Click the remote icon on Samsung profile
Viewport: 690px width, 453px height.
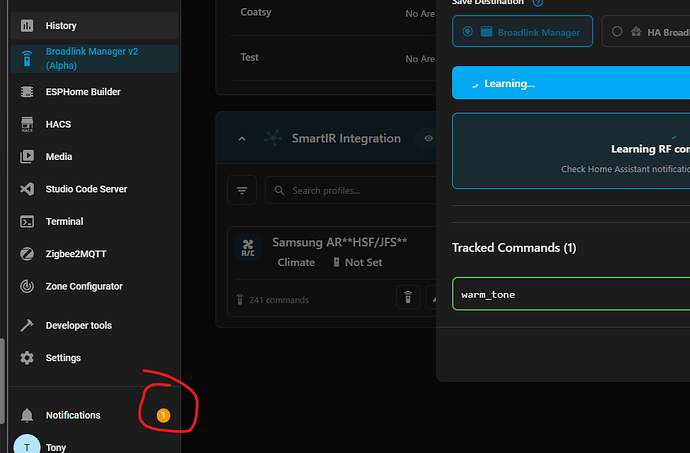(x=408, y=298)
